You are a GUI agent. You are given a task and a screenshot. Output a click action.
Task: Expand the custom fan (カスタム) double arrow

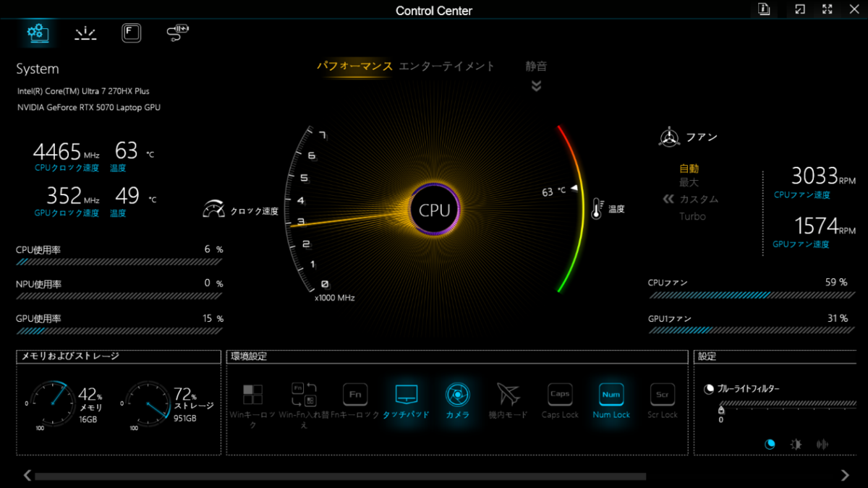coord(669,199)
